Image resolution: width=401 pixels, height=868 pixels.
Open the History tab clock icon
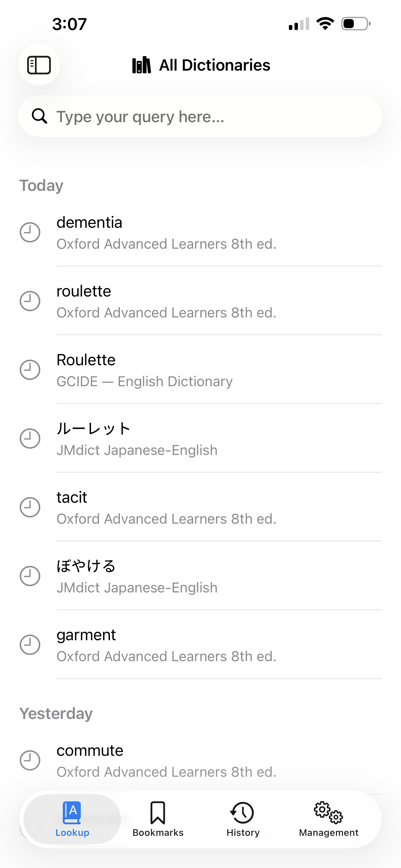pos(242,813)
